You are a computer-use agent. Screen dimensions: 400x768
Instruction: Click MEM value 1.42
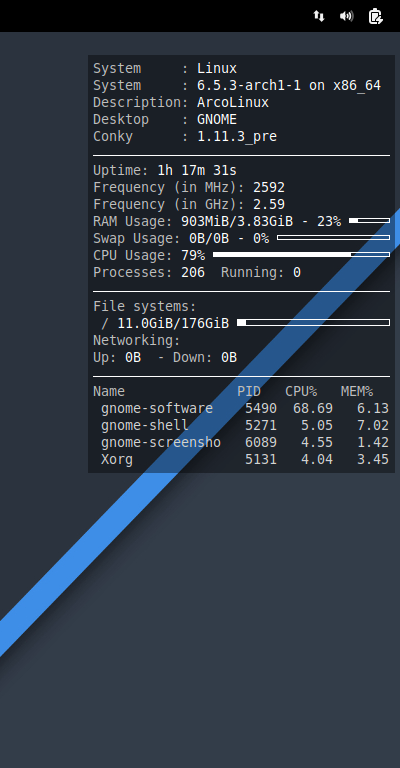click(373, 442)
